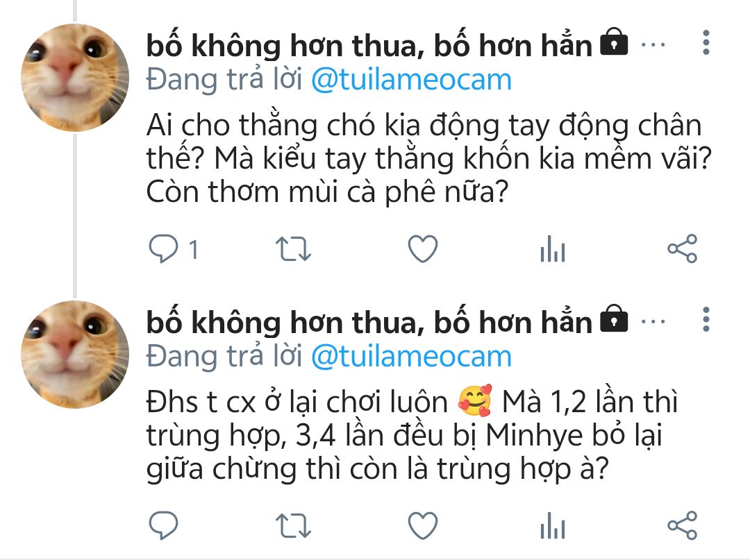Viewport: 750px width, 560px height.
Task: Click the display name on the second tweet
Action: tap(369, 323)
